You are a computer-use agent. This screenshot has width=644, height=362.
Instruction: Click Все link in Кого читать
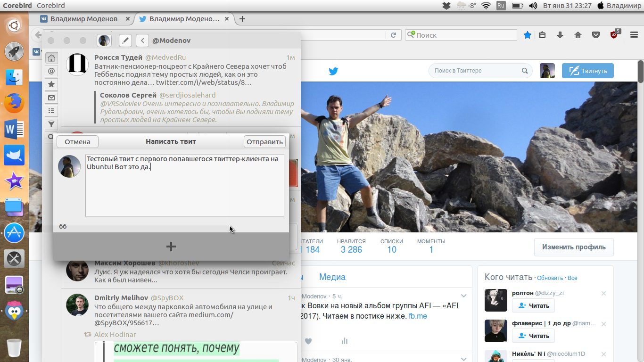click(572, 278)
